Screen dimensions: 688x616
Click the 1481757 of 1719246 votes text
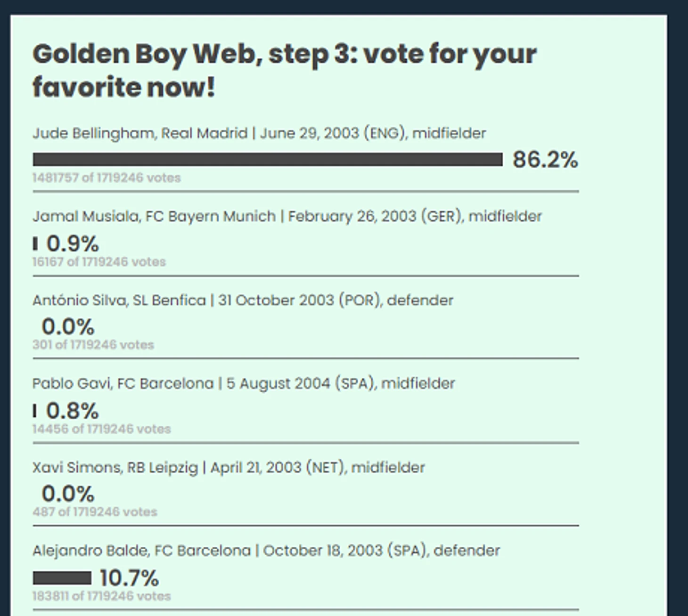[106, 178]
